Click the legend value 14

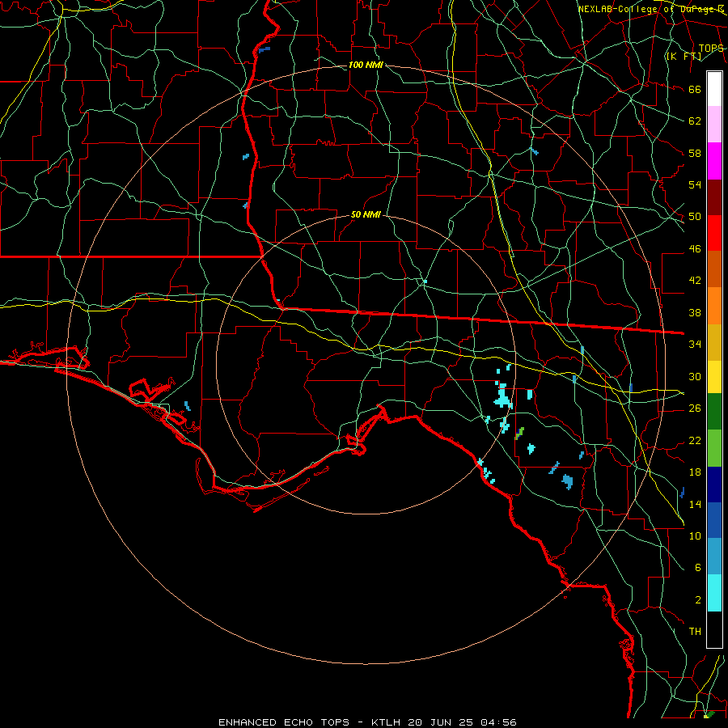[695, 504]
